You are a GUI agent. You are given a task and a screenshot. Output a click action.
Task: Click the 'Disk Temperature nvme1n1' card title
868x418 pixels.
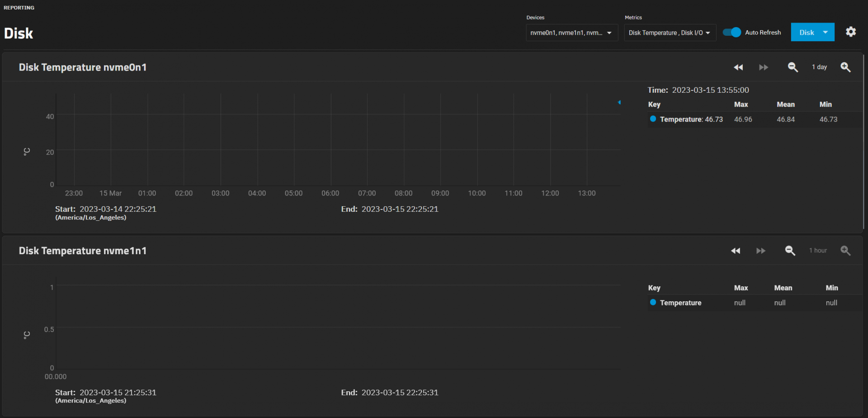coord(83,251)
